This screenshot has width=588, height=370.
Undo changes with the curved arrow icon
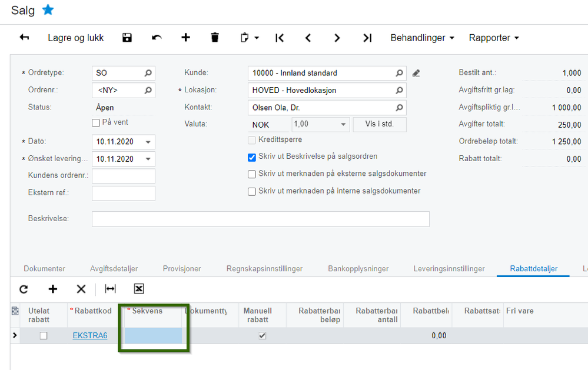[x=157, y=38]
